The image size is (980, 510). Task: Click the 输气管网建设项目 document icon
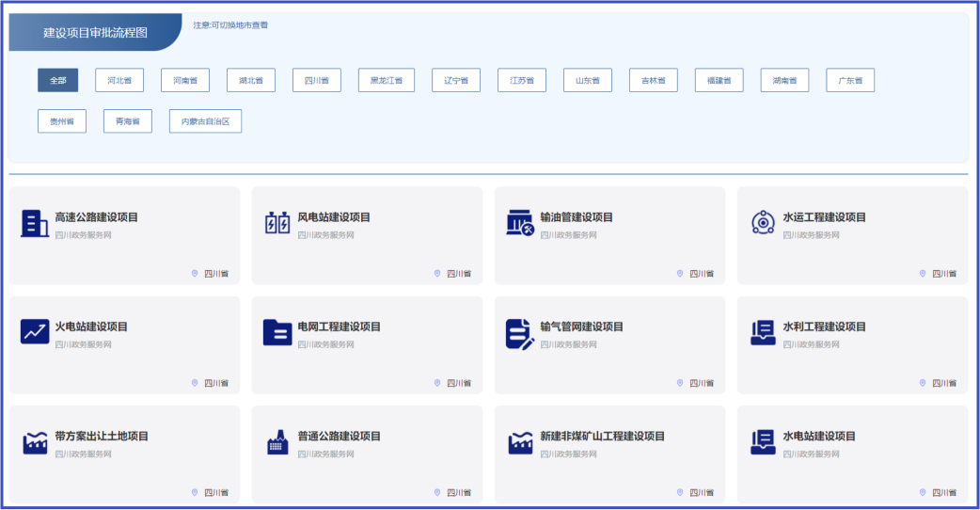click(520, 334)
